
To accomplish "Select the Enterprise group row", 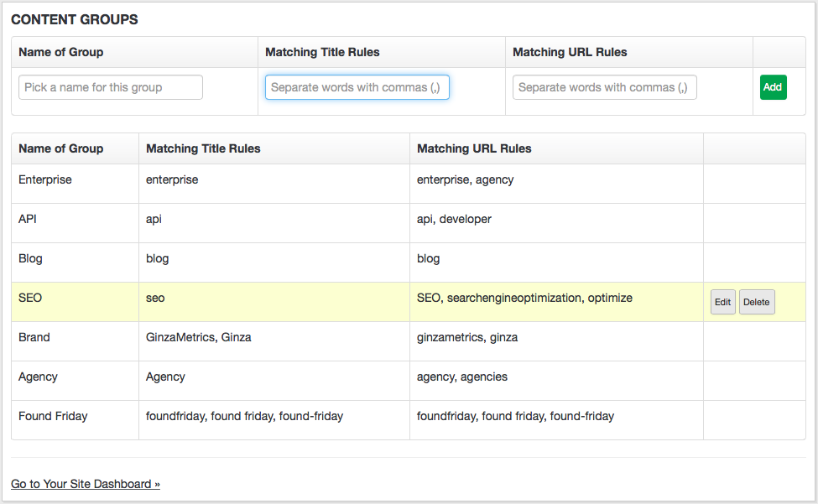I will (x=45, y=179).
